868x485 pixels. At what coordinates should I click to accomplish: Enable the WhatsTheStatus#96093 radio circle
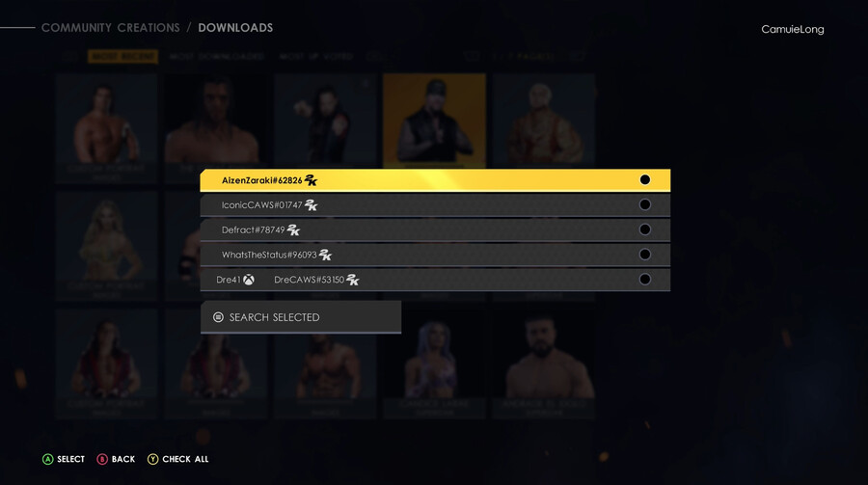[x=645, y=255]
